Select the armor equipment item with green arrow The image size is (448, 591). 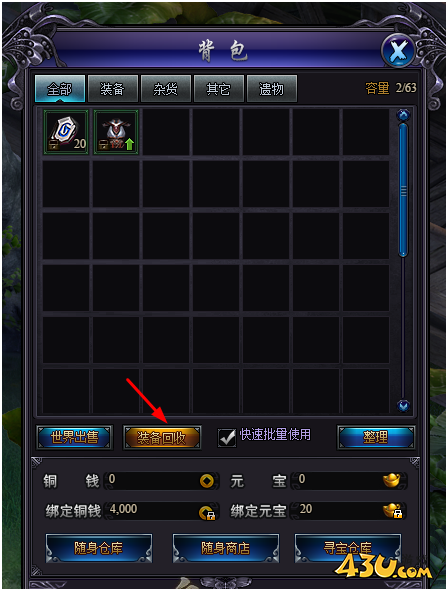116,132
